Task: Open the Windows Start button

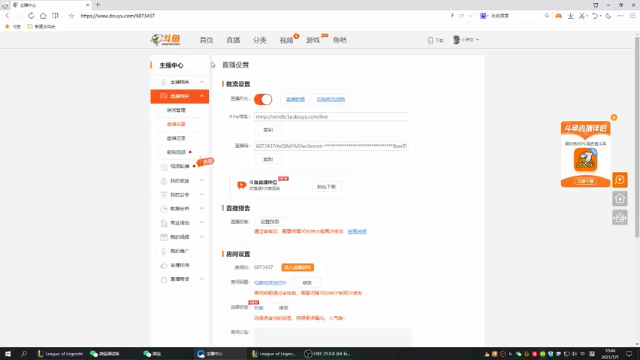Action: [8, 354]
